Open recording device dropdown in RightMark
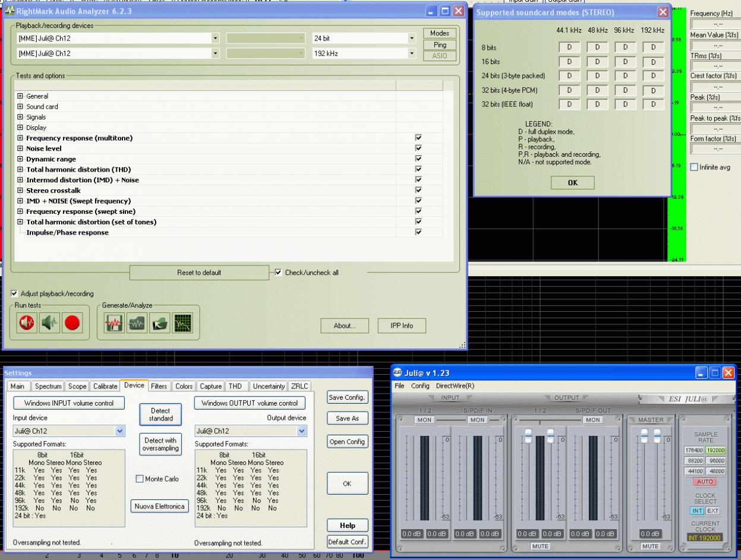The width and height of the screenshot is (741, 560). tap(215, 53)
